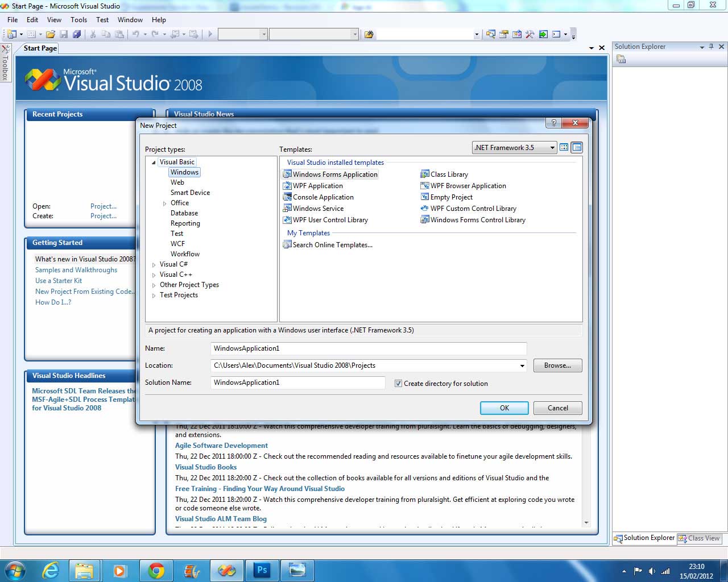728x582 pixels.
Task: Click the dialog's question mark help button
Action: tap(553, 123)
